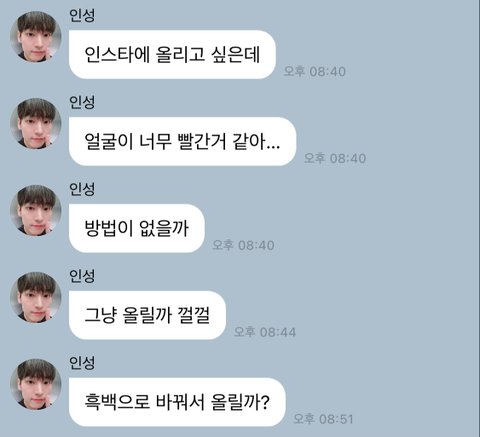Tap the 인성 name above '방법이 없을까'
The width and height of the screenshot is (480, 437).
[x=82, y=189]
